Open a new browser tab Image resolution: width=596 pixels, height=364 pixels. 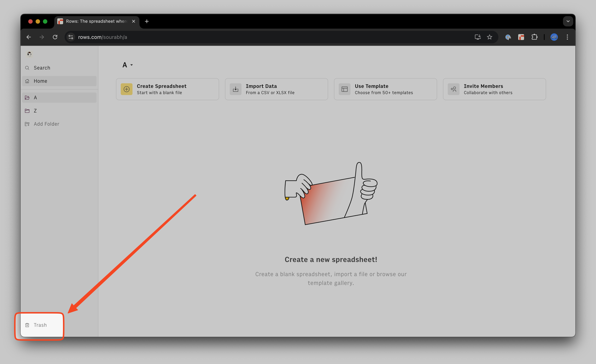[147, 21]
